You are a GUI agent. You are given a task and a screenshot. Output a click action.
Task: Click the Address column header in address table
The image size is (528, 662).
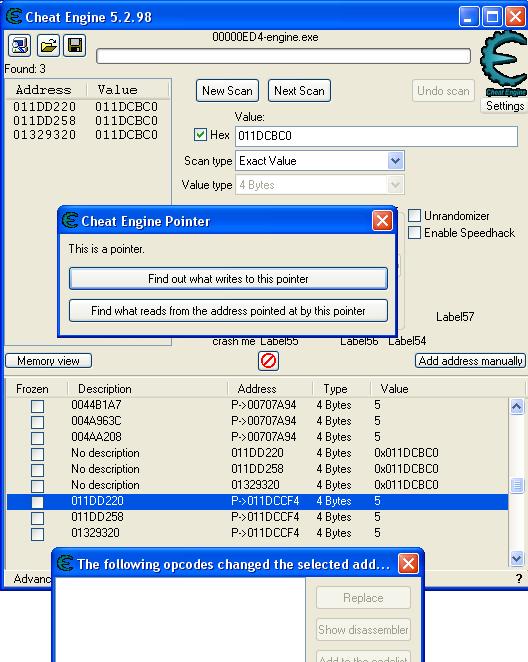click(x=270, y=389)
